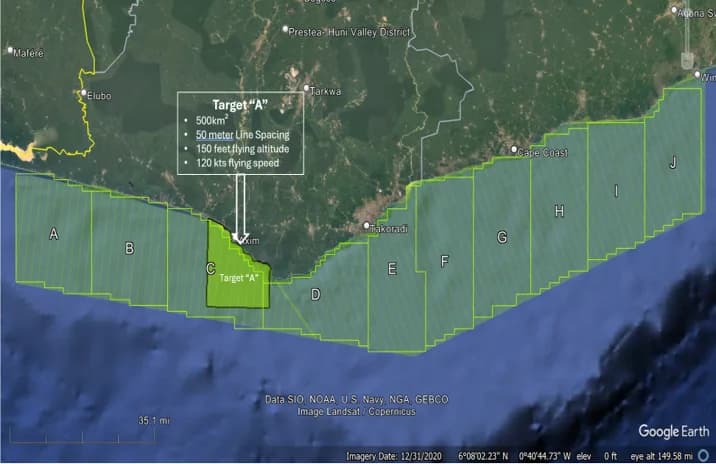Click the eye alt 149.58 mi readout
716x464 pixels.
662,456
